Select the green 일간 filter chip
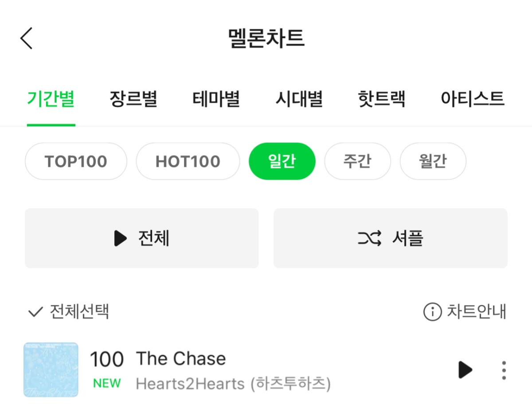 point(282,161)
